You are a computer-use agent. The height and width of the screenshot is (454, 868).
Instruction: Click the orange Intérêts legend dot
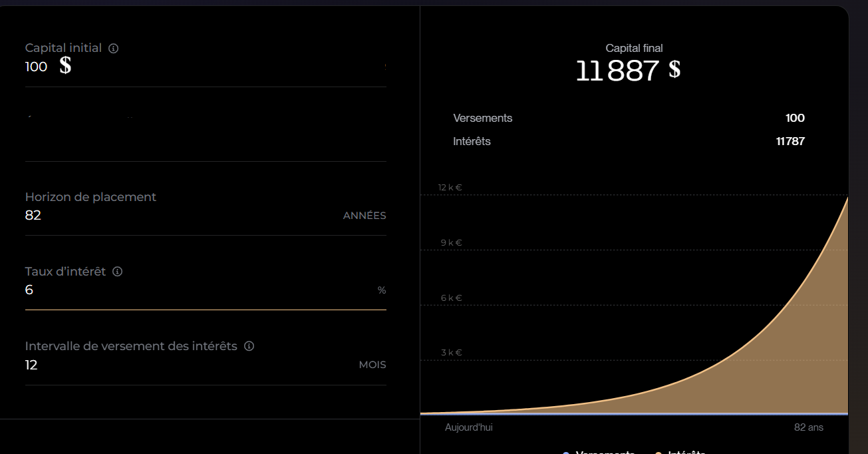[x=658, y=453]
